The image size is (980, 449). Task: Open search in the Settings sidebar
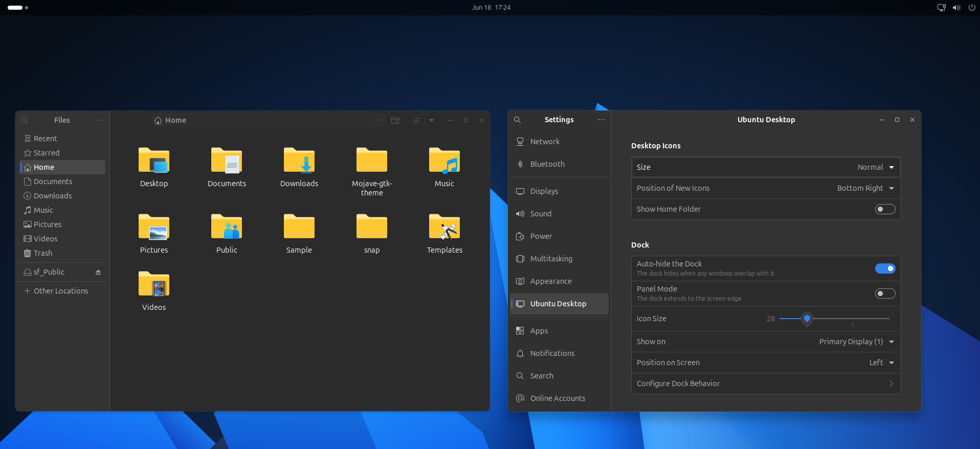coord(517,120)
